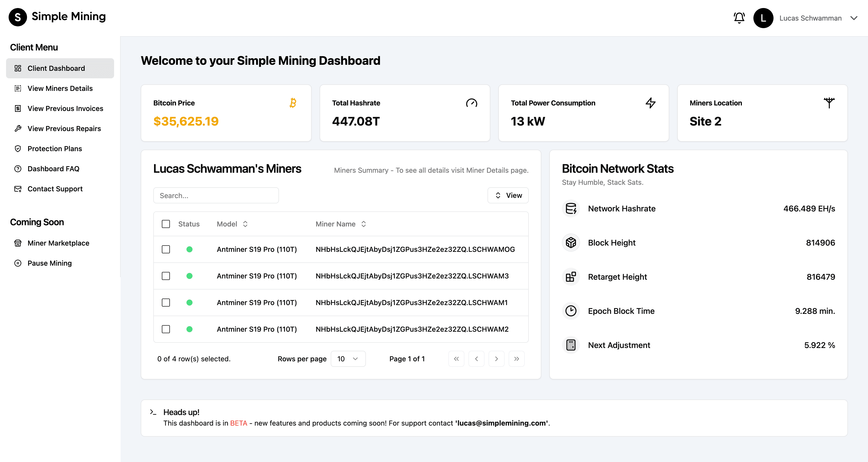Sort table by Model column
Viewport: 868px width, 462px height.
point(232,224)
